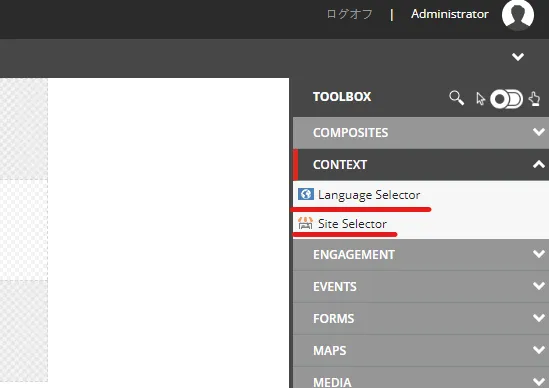Screen dimensions: 549x388
Task: Click the TOOLBOX panel title
Action: click(x=342, y=97)
